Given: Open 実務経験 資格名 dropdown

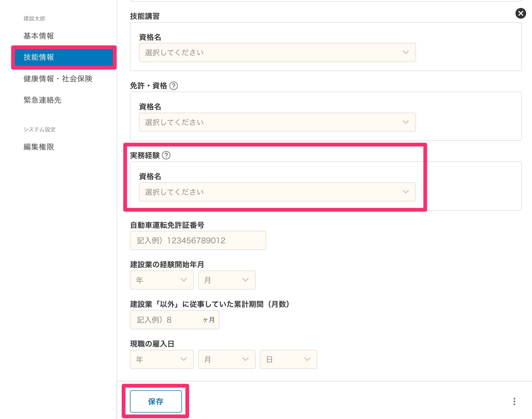Looking at the screenshot, I should (277, 192).
